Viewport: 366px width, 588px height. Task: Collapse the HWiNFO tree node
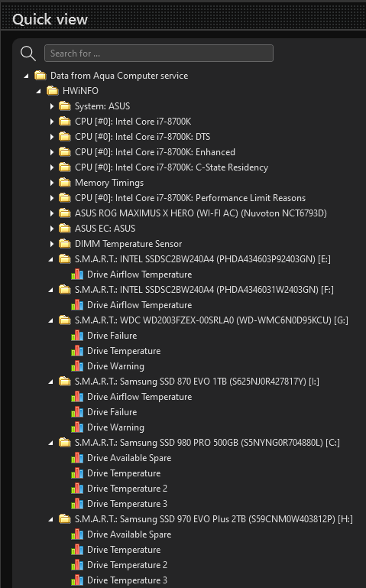click(38, 91)
